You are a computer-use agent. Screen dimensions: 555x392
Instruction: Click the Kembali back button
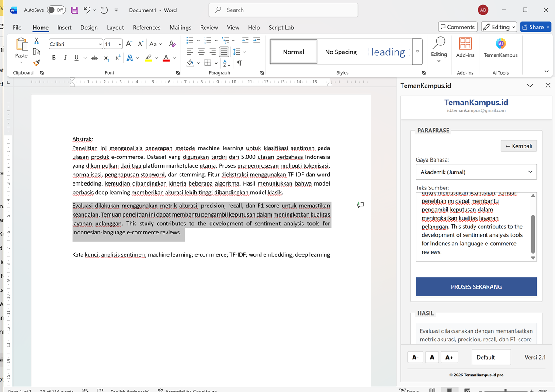tap(519, 146)
